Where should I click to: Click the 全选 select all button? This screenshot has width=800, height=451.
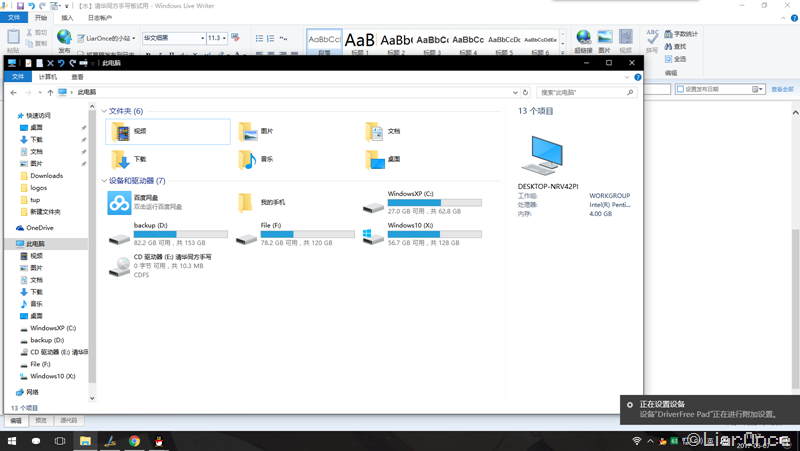675,59
